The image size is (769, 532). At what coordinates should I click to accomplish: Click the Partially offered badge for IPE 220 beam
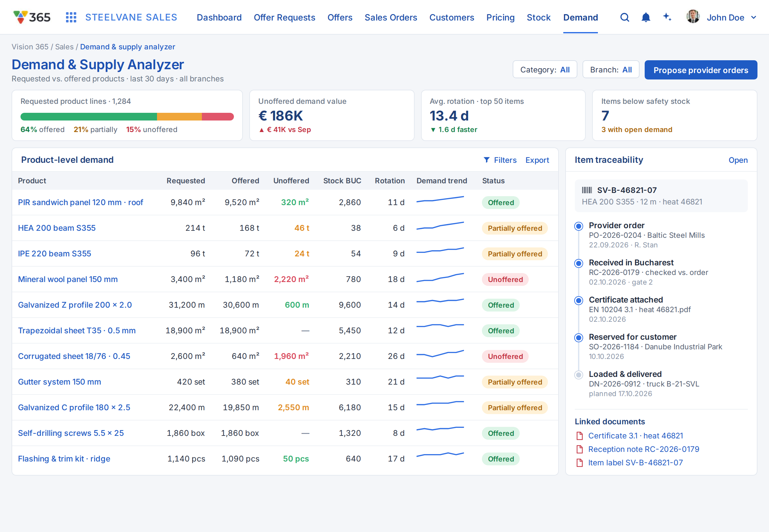pos(515,254)
